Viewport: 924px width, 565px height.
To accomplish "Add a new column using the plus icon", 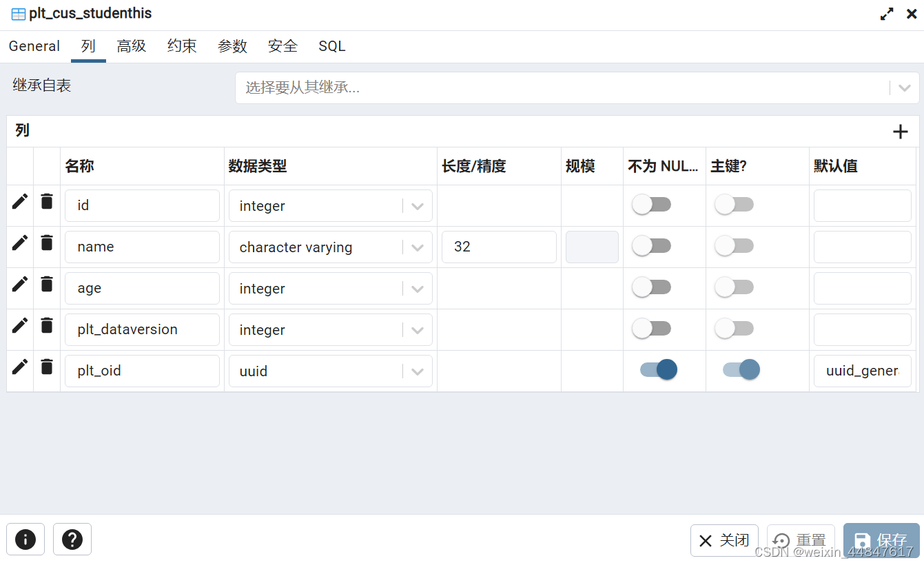I will (901, 131).
